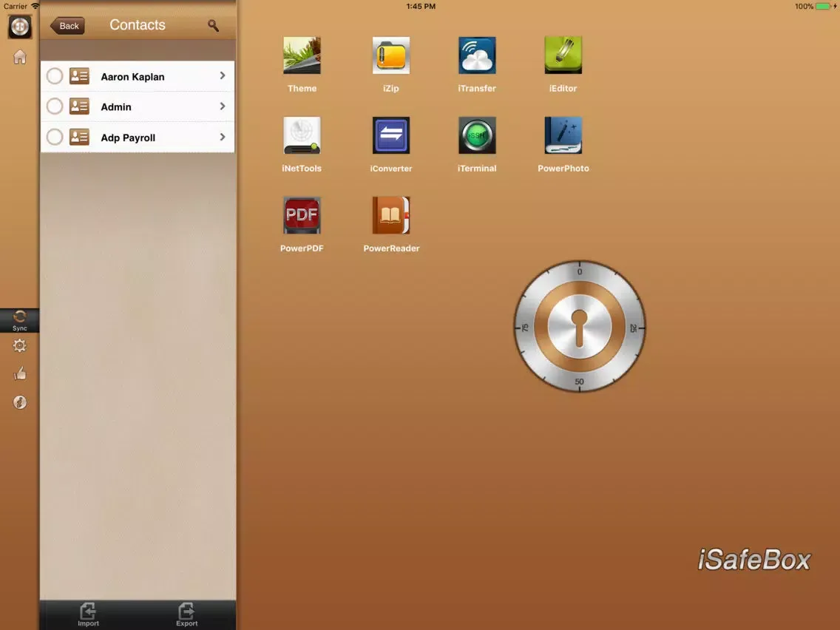Image resolution: width=840 pixels, height=630 pixels.
Task: Tap the Sync button in sidebar
Action: click(x=20, y=320)
